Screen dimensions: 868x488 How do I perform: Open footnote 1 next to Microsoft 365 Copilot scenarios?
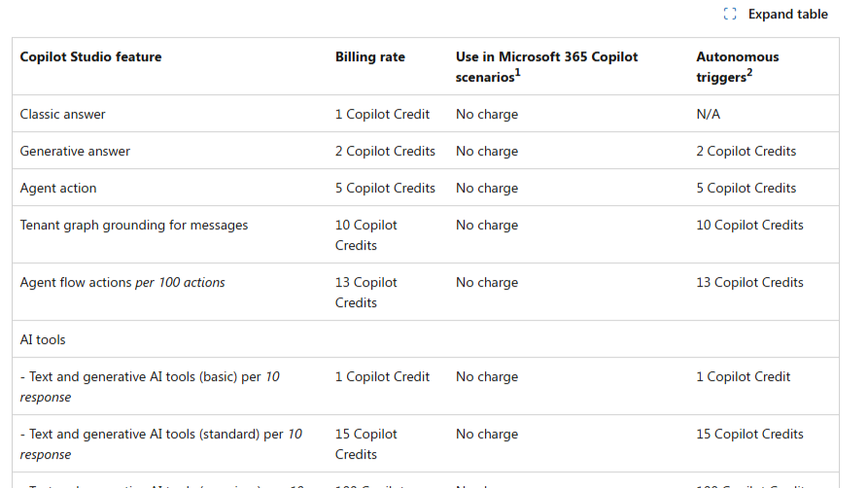click(517, 73)
